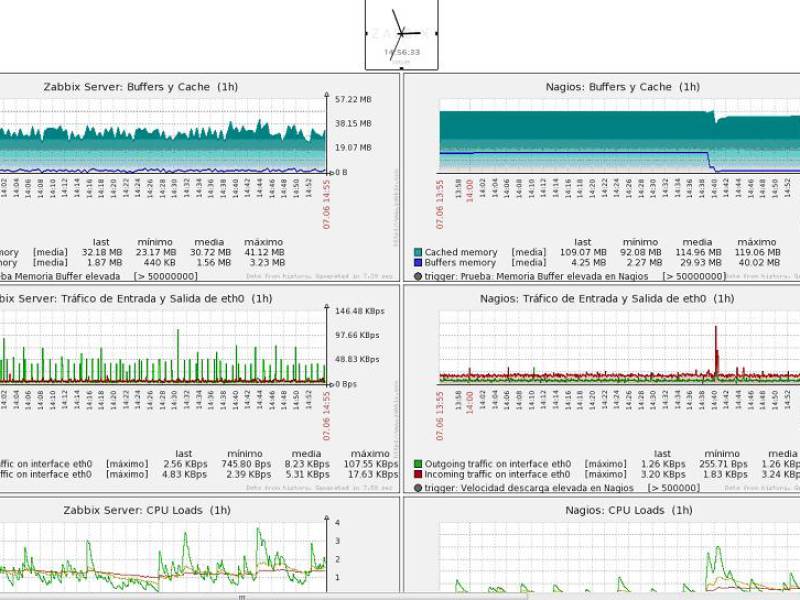Click the horizontal scrollbar at the bottom

[x=240, y=596]
